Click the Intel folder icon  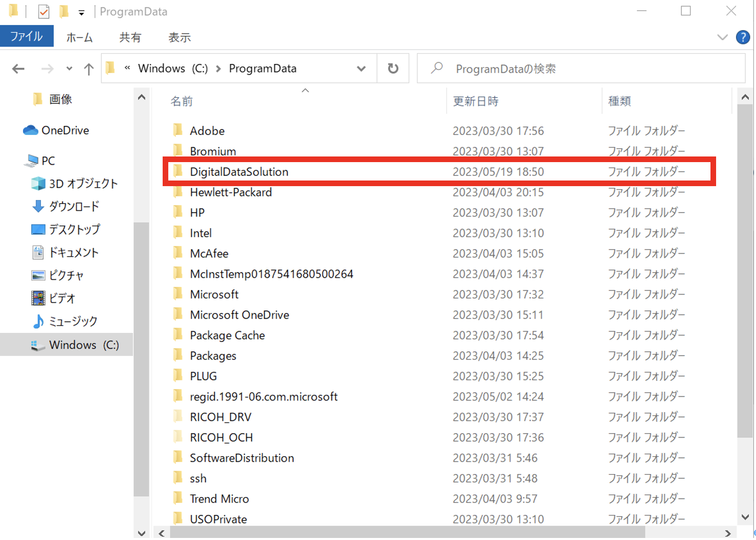(x=177, y=232)
